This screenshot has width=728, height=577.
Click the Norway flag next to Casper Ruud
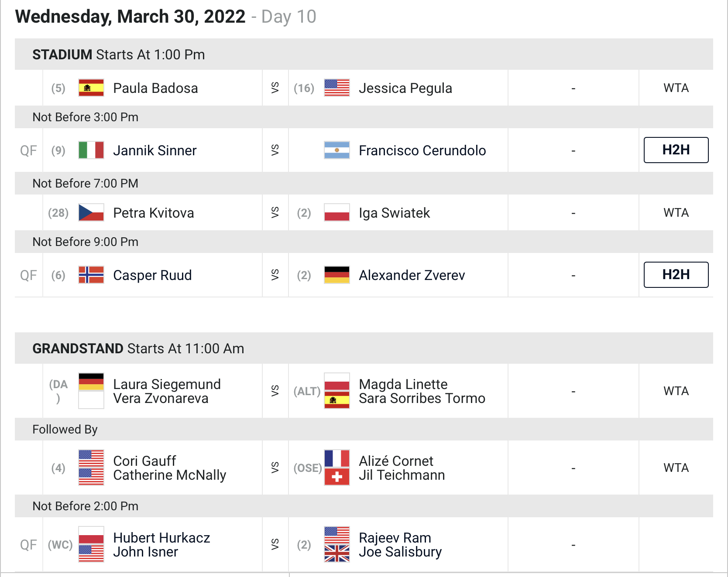pyautogui.click(x=91, y=275)
